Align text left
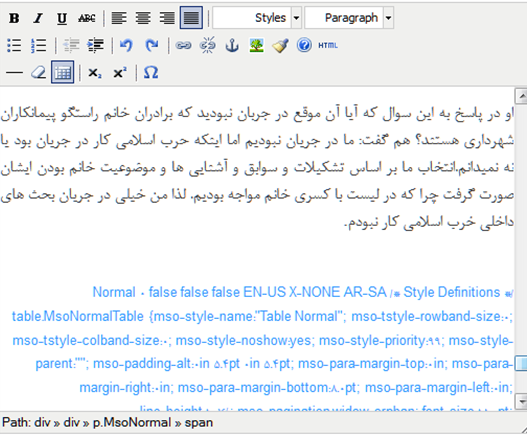 point(119,18)
